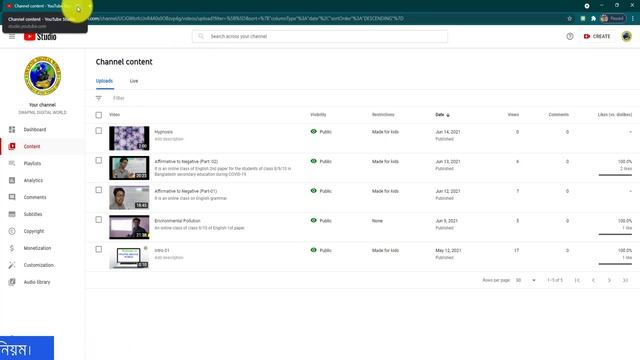Check the Intro 01 video checkbox
The width and height of the screenshot is (640, 360).
[99, 249]
